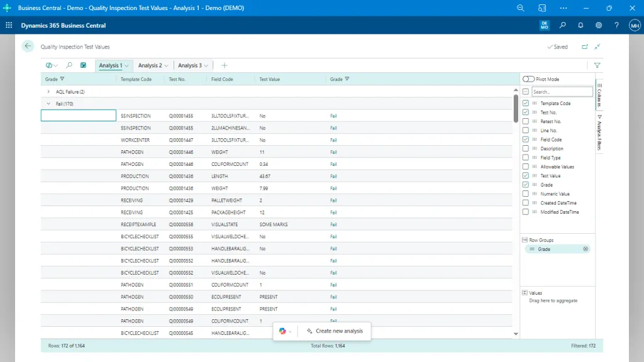
Task: Click the back arrow button
Action: pyautogui.click(x=28, y=46)
